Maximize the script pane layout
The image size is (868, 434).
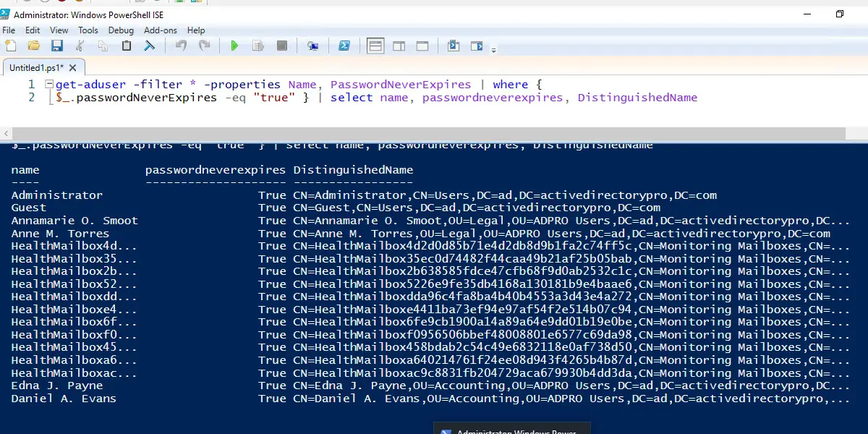(x=423, y=46)
